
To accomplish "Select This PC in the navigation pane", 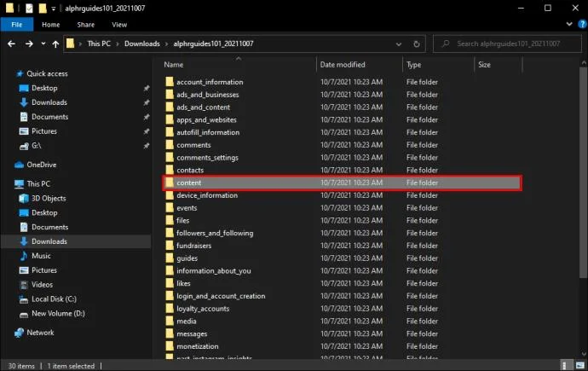I will click(x=38, y=184).
